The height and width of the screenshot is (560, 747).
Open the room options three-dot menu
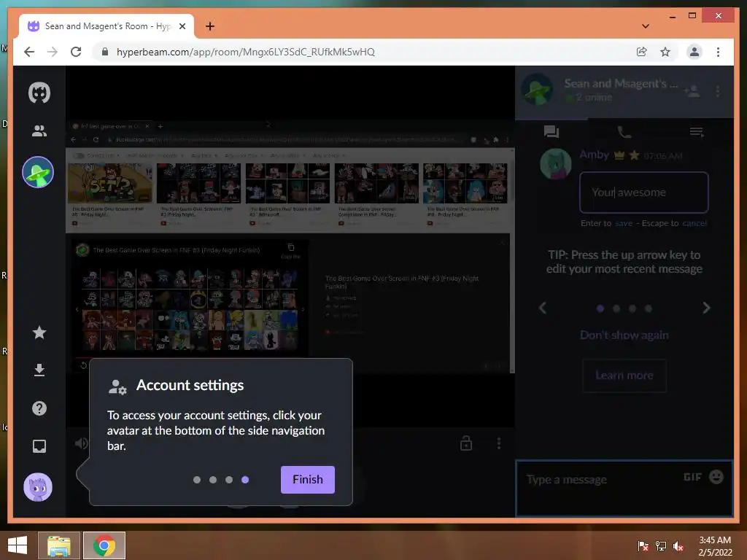pos(718,91)
